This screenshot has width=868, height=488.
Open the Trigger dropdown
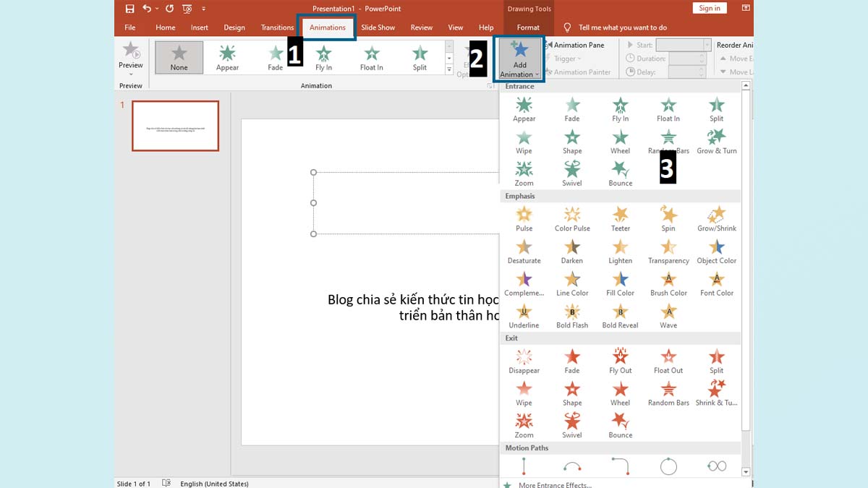pyautogui.click(x=565, y=58)
